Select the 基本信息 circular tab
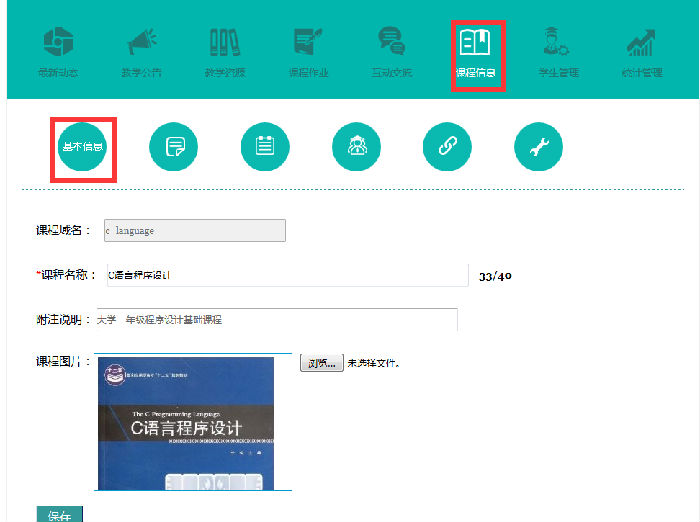 point(83,147)
